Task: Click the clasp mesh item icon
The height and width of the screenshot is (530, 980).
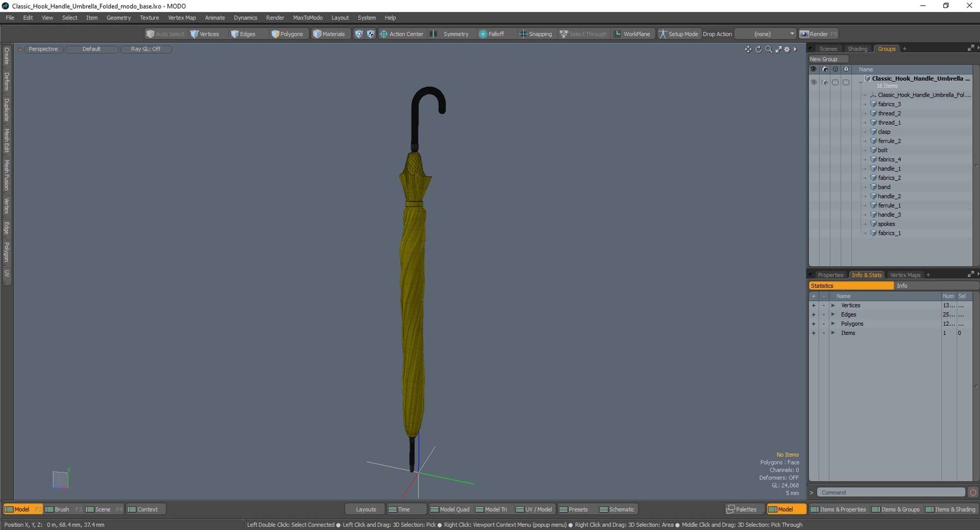Action: 873,132
